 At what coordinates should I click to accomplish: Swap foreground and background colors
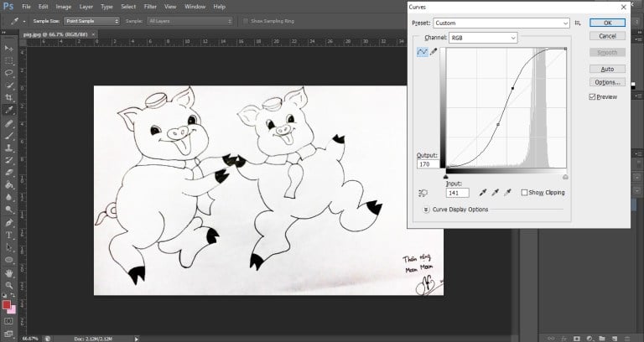point(13,295)
